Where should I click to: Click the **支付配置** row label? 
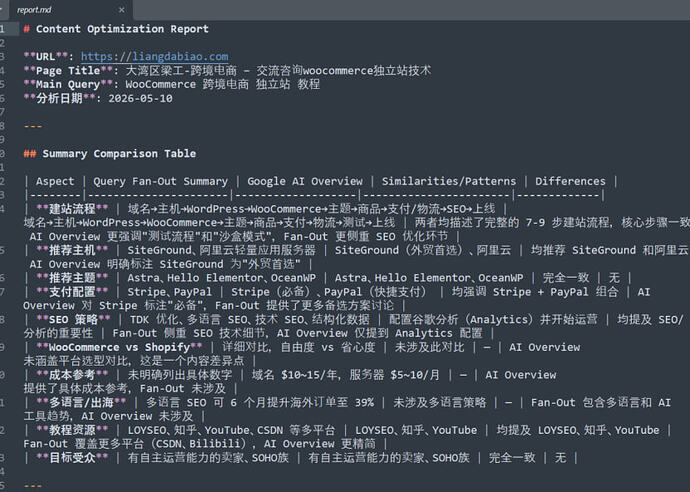tap(72, 292)
